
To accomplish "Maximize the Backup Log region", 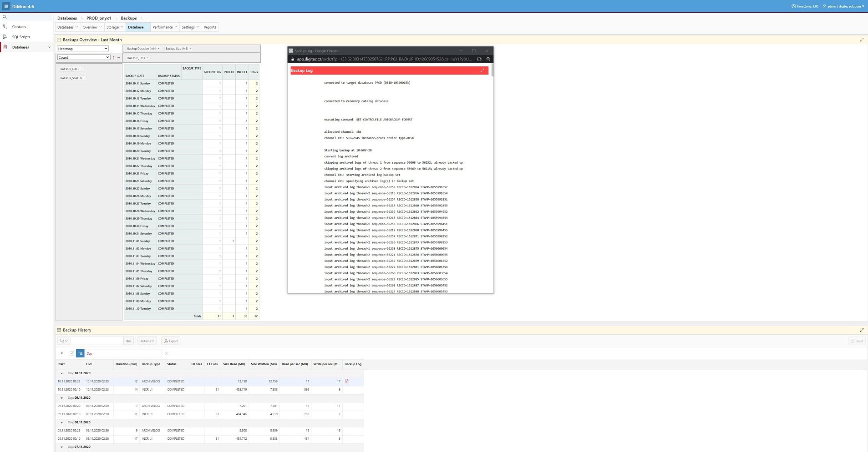I will tap(482, 70).
